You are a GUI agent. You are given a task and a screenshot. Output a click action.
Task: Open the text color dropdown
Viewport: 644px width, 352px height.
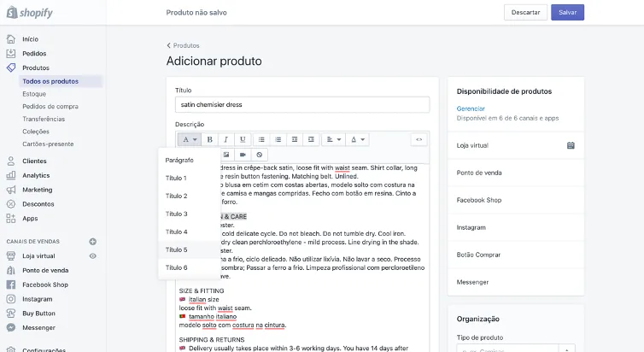point(357,139)
